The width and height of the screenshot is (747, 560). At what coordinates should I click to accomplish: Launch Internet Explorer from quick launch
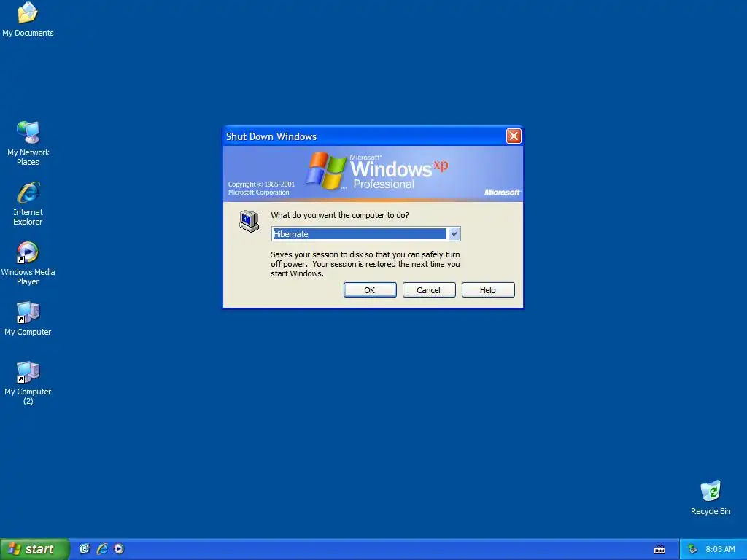click(102, 549)
